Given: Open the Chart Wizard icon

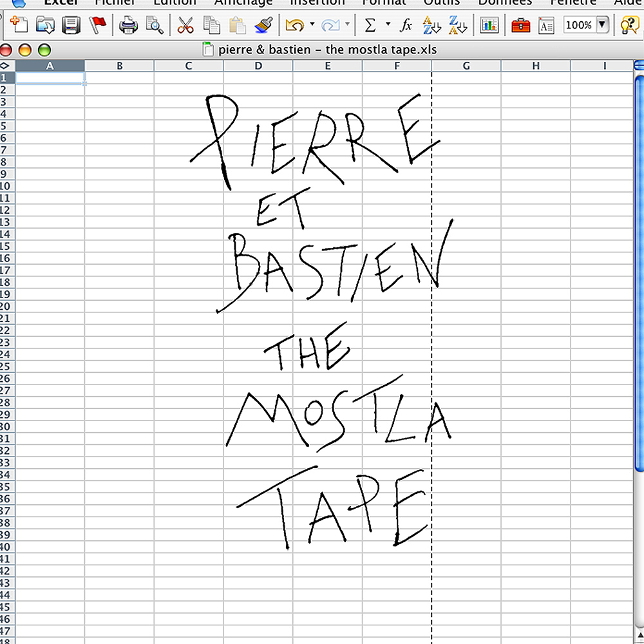Looking at the screenshot, I should pos(489,25).
